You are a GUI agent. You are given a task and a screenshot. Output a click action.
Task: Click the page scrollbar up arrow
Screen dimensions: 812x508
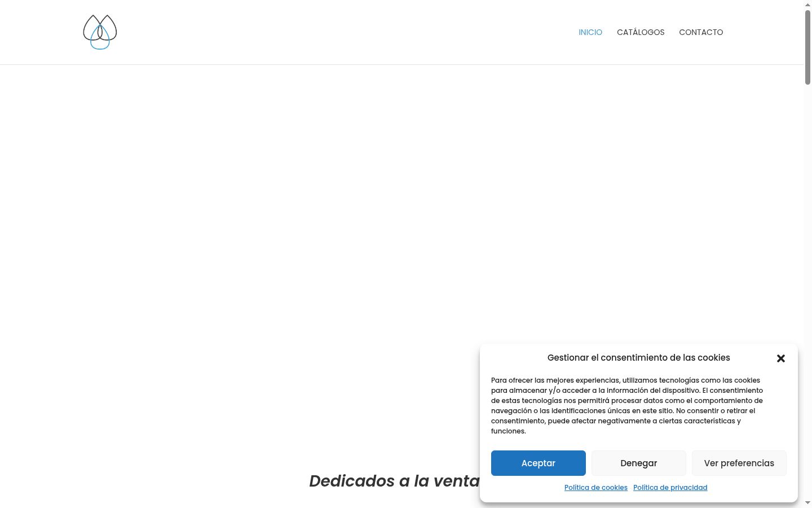(807, 5)
